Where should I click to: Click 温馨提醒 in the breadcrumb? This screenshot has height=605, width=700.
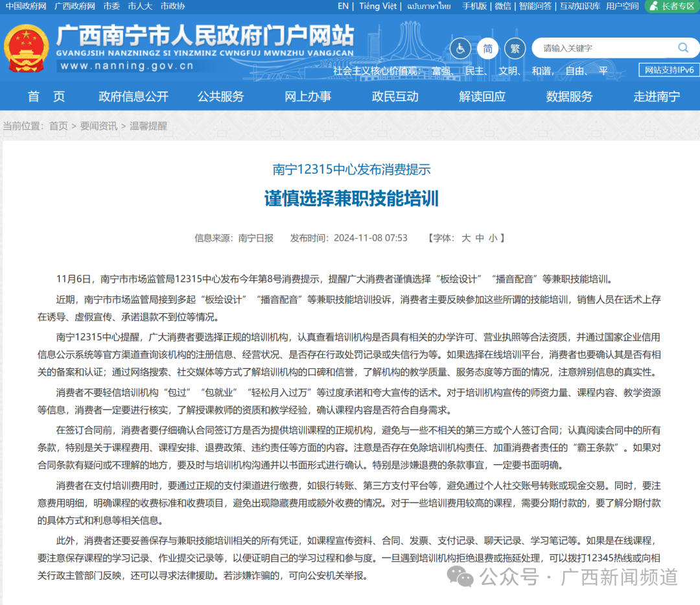click(x=148, y=126)
